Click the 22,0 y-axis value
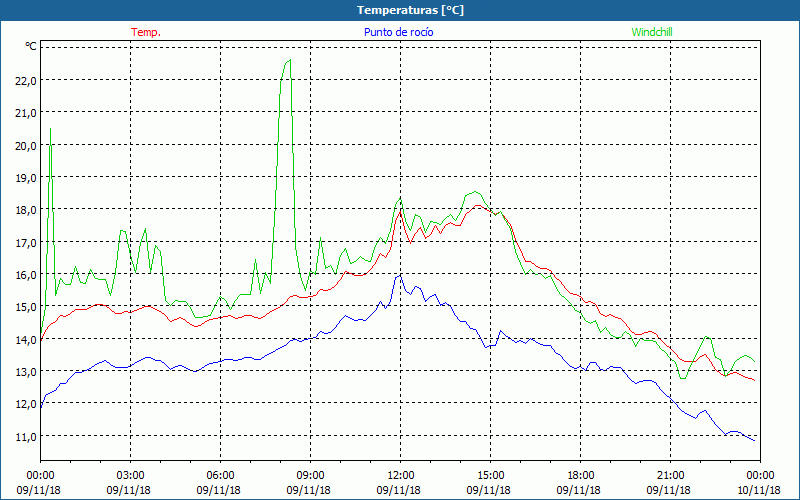The width and height of the screenshot is (800, 500). (x=26, y=81)
